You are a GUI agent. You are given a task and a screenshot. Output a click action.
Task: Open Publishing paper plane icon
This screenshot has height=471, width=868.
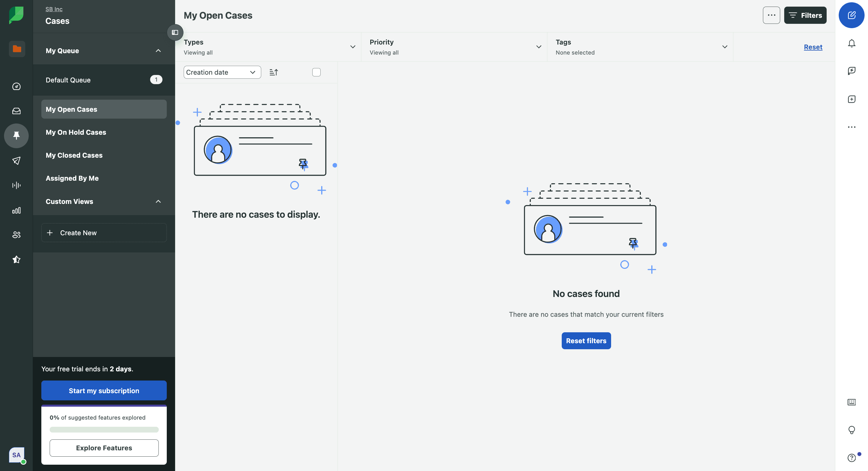pos(16,161)
